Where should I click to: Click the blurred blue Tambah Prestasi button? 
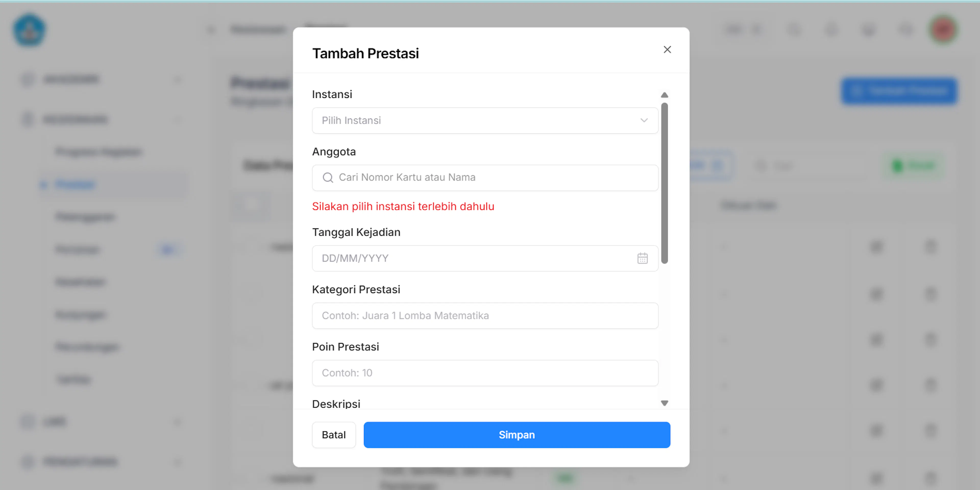click(x=899, y=91)
